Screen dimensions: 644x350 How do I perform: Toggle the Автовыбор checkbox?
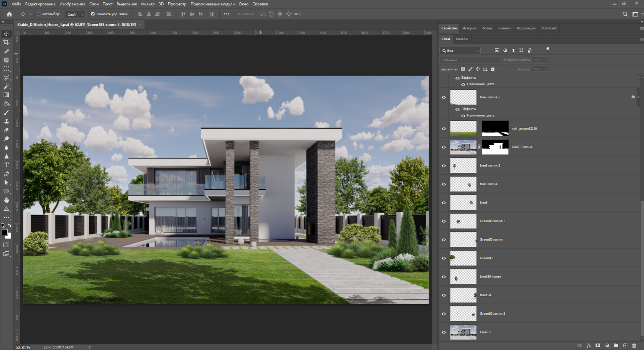39,14
